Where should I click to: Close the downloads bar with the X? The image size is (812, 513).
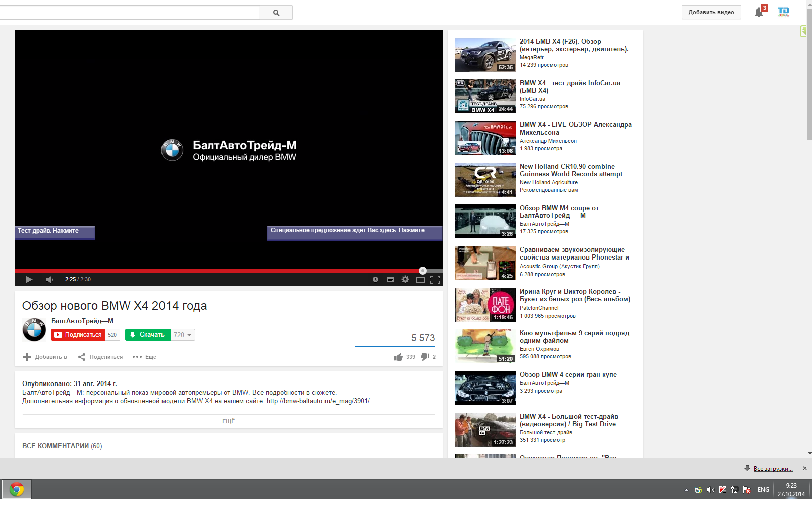click(x=805, y=468)
